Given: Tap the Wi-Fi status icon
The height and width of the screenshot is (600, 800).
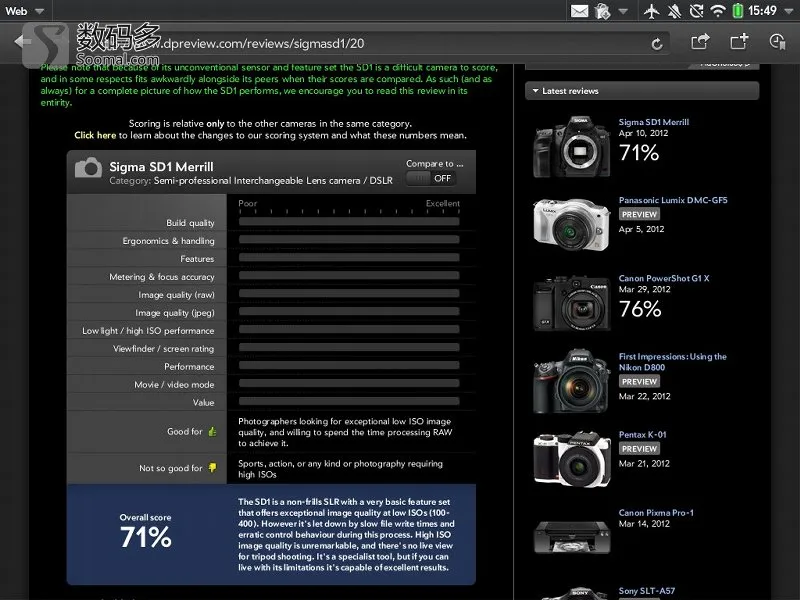Looking at the screenshot, I should 718,11.
